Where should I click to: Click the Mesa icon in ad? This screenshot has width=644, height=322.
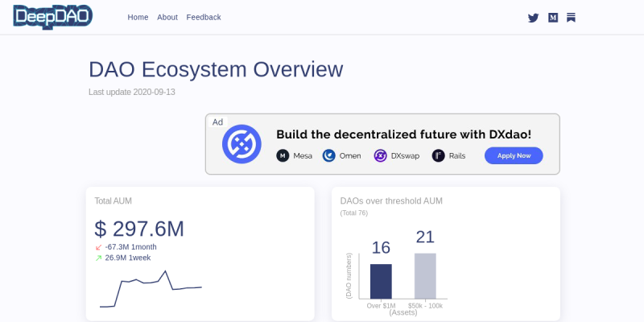(x=283, y=156)
